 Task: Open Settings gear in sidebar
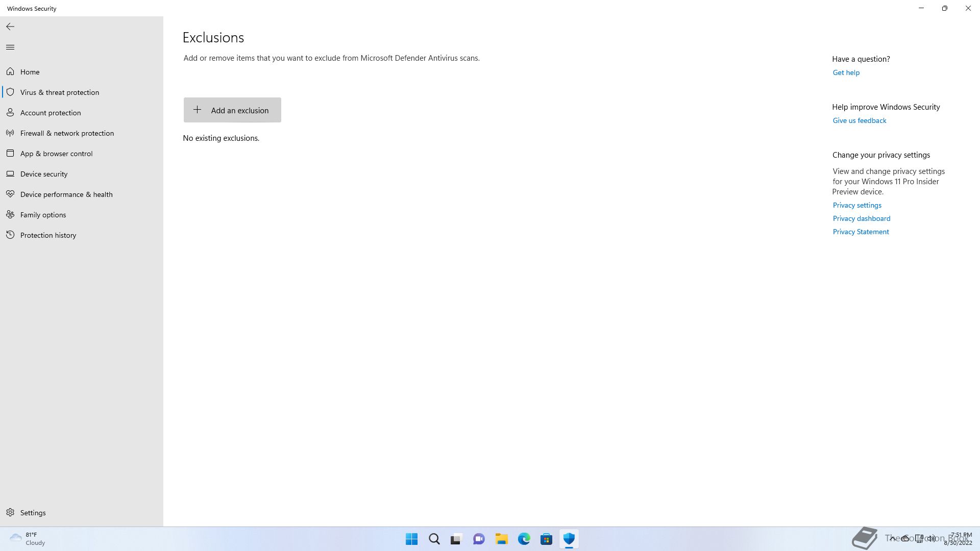click(x=10, y=512)
